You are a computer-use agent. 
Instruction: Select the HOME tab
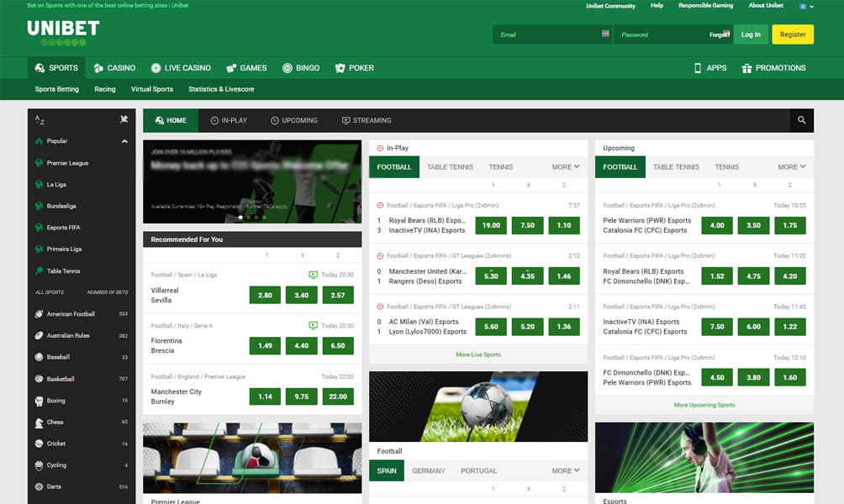(171, 120)
